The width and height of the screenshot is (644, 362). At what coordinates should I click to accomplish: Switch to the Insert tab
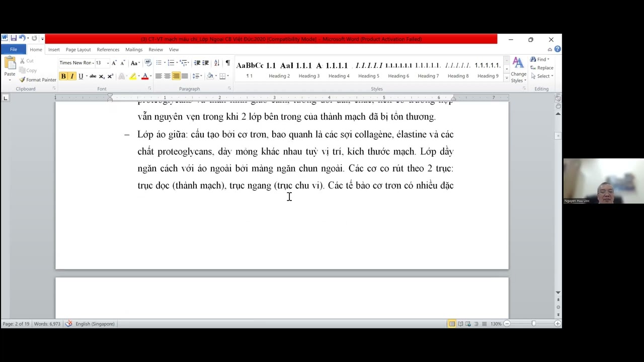click(54, 50)
